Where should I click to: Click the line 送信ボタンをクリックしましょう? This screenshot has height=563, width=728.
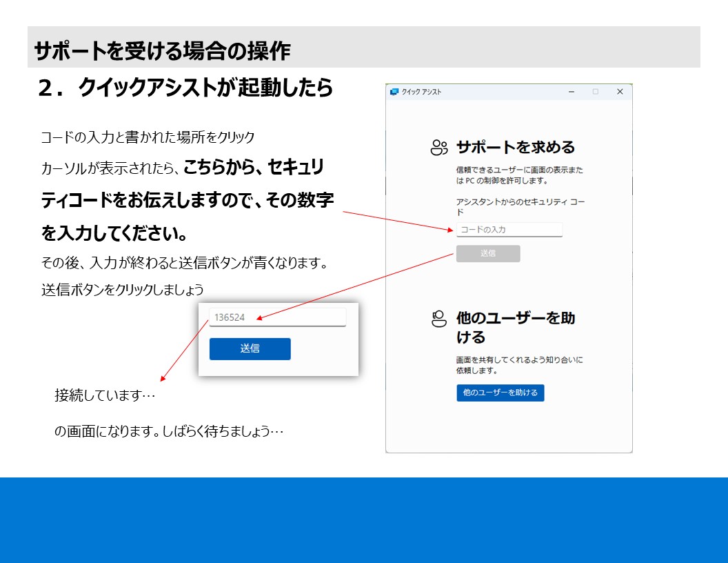(x=123, y=290)
